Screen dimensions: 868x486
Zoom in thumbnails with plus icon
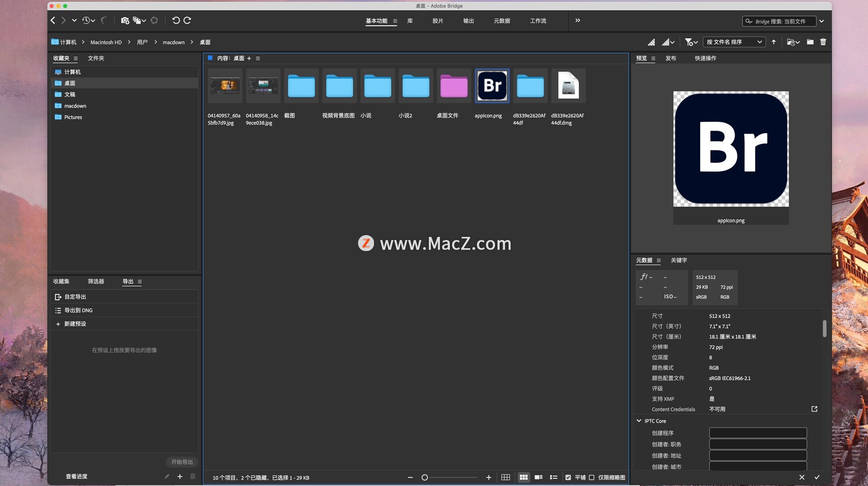489,477
